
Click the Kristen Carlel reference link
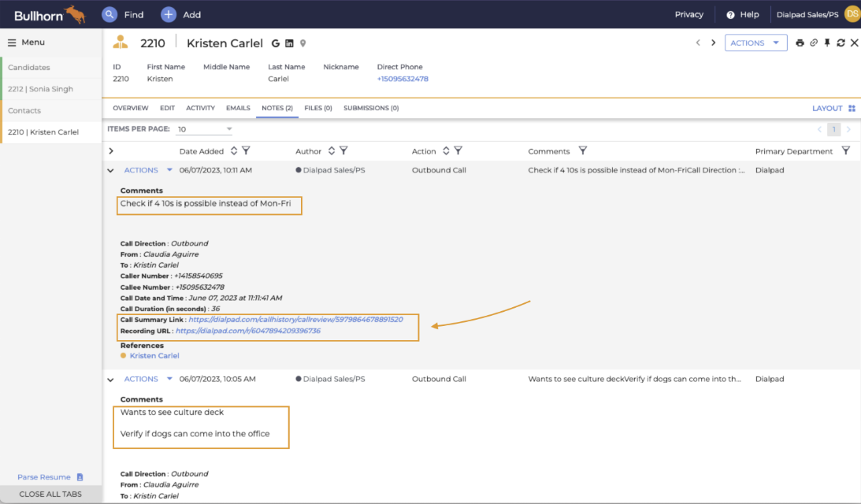pos(154,356)
